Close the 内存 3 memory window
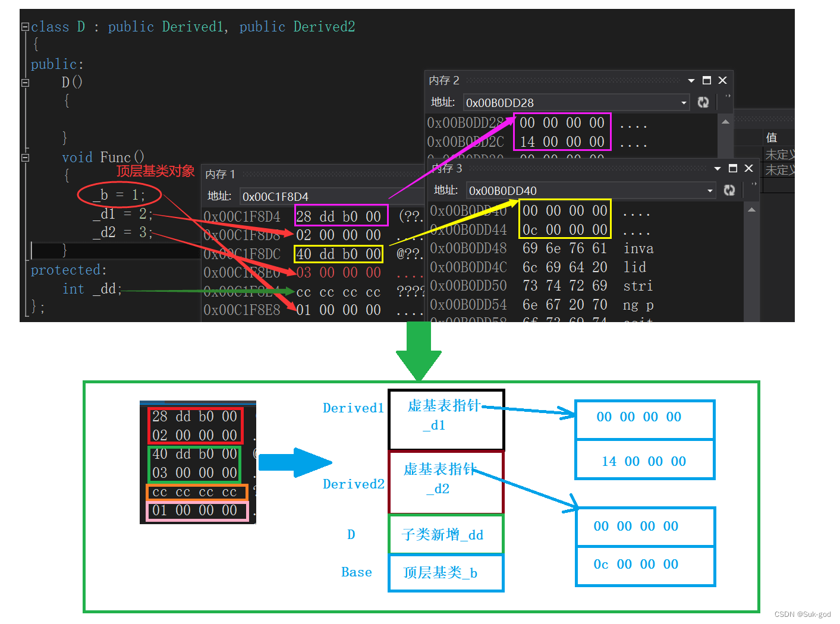This screenshot has height=624, width=840. pos(749,168)
